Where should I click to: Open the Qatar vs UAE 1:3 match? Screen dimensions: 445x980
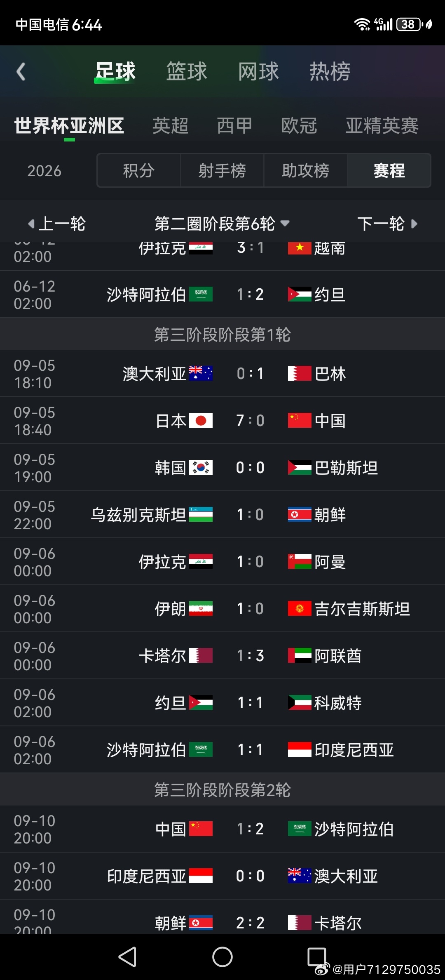click(250, 655)
